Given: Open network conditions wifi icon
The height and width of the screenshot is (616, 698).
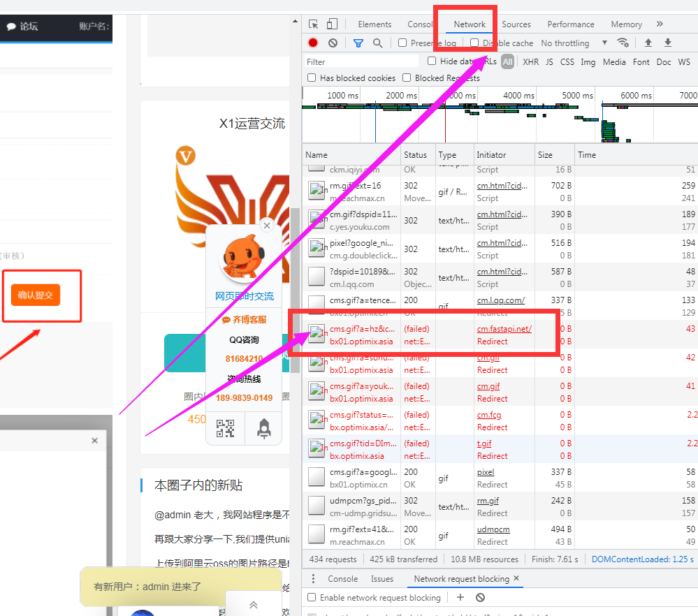Looking at the screenshot, I should click(x=623, y=43).
